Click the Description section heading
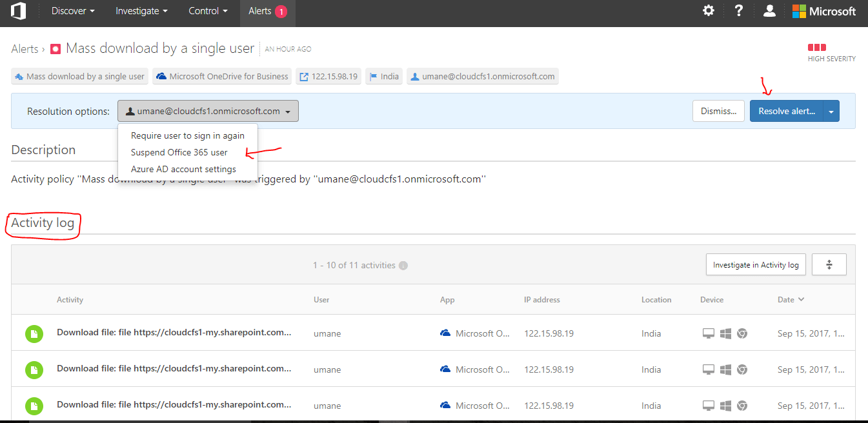Viewport: 868px width, 423px height. click(43, 150)
